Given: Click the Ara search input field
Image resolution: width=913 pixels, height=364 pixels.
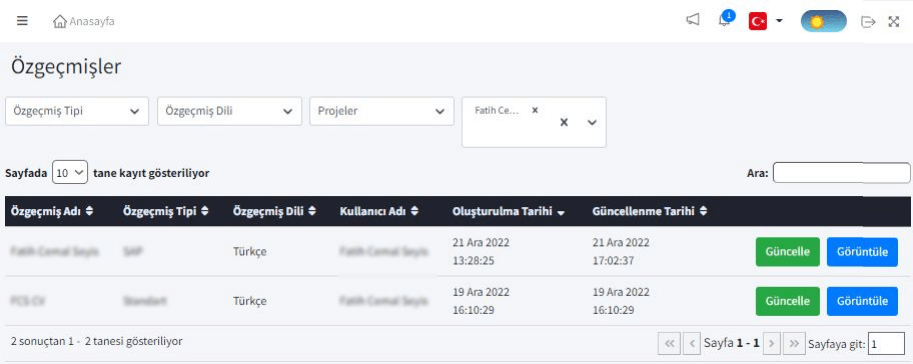Looking at the screenshot, I should click(x=841, y=172).
